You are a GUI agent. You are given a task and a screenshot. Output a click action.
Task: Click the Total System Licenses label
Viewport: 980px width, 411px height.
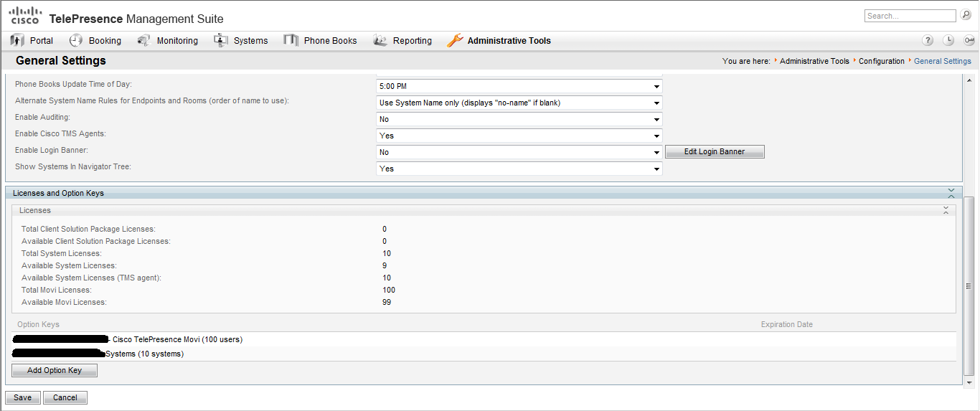(x=62, y=253)
